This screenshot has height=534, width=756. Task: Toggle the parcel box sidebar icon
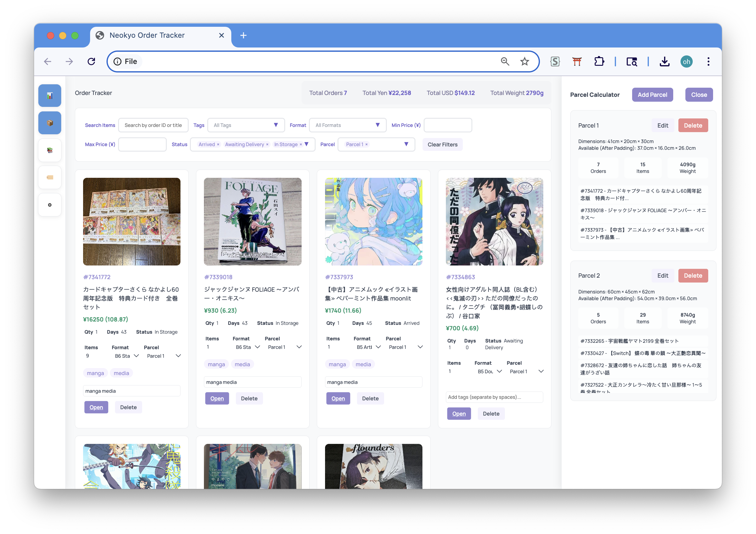point(50,123)
